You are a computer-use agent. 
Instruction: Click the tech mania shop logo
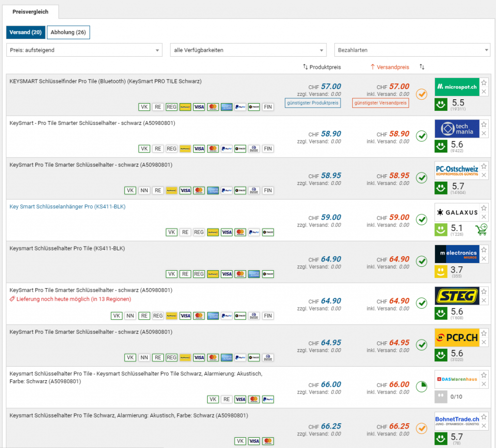[457, 129]
